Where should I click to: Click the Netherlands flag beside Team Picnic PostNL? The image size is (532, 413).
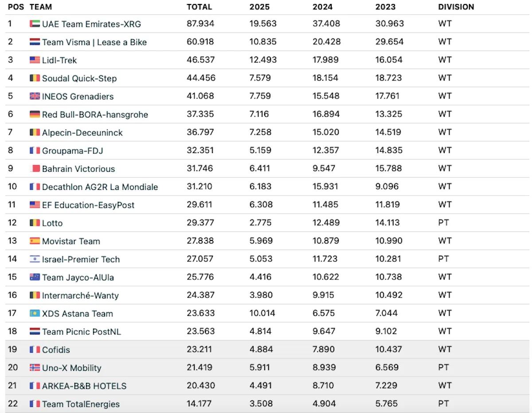tap(35, 331)
